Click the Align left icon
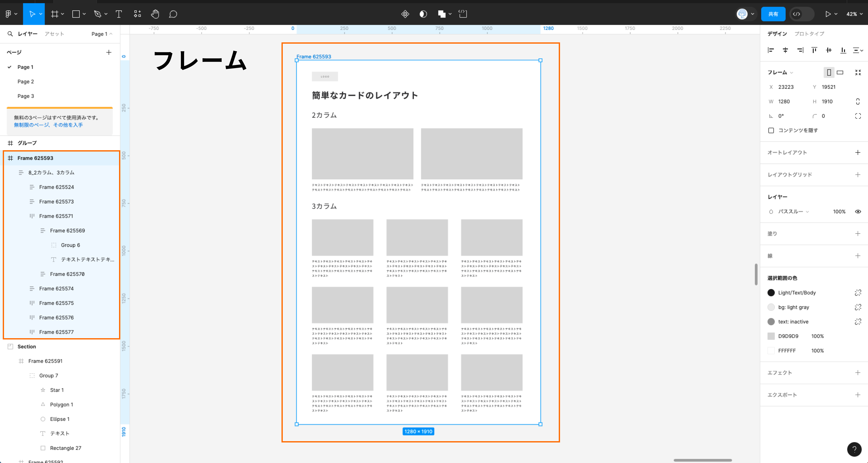The image size is (868, 463). coord(771,50)
